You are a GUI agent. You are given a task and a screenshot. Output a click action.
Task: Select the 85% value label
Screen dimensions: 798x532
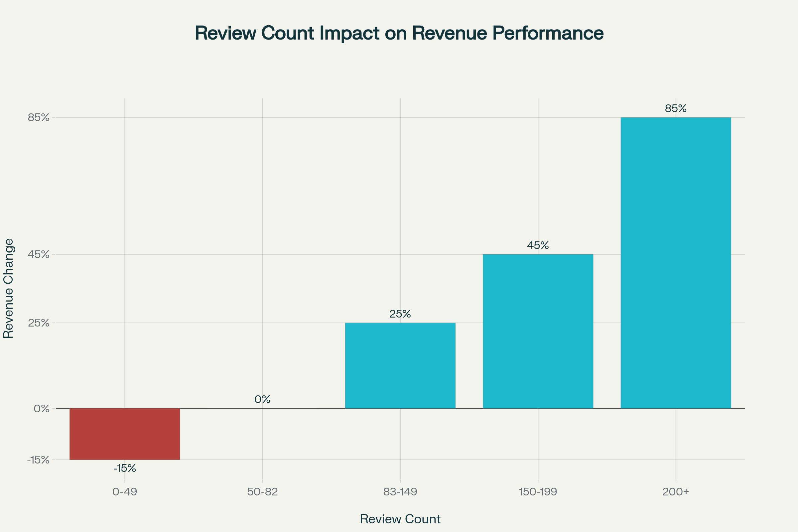676,109
